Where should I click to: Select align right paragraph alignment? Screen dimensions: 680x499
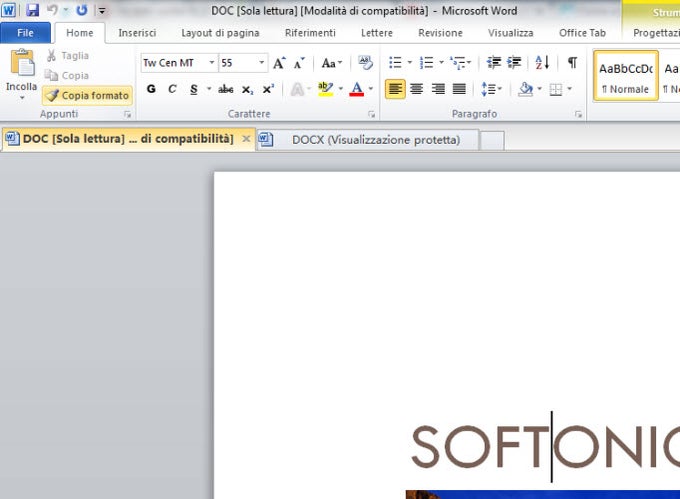coord(438,89)
